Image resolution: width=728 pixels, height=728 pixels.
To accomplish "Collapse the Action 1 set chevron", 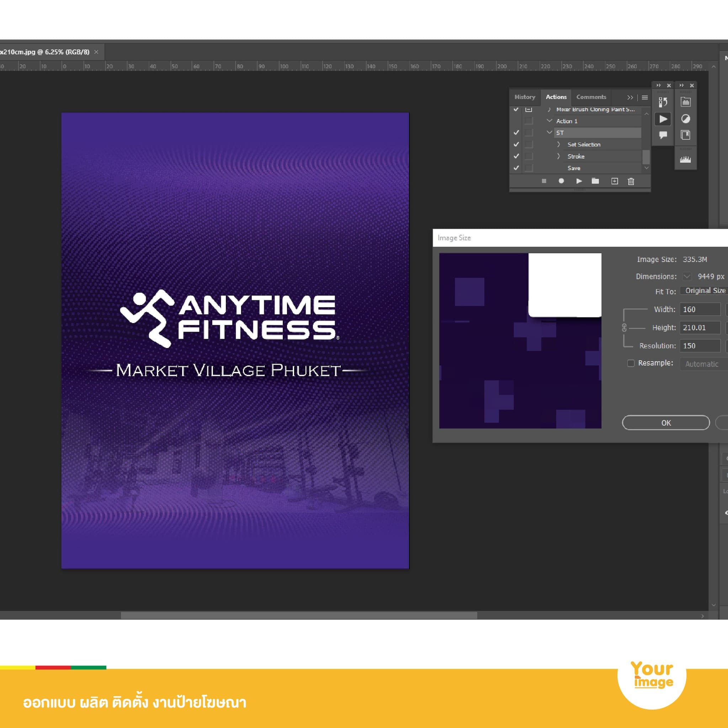I will coord(549,121).
